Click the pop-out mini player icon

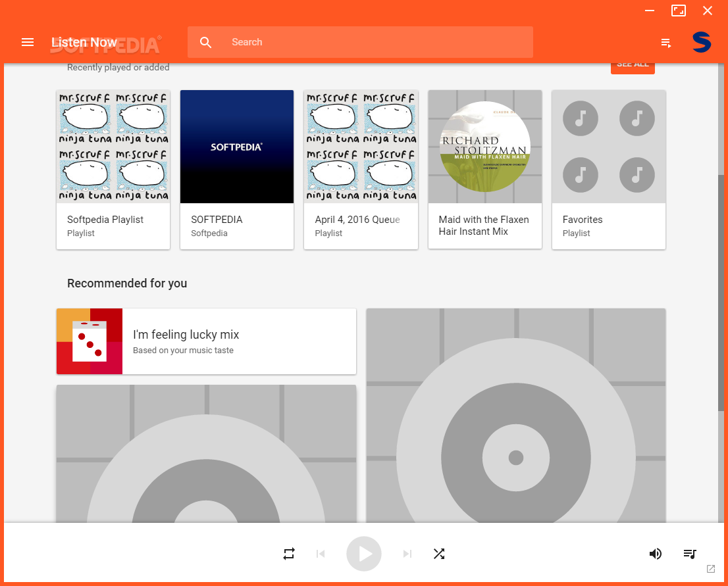pyautogui.click(x=711, y=569)
